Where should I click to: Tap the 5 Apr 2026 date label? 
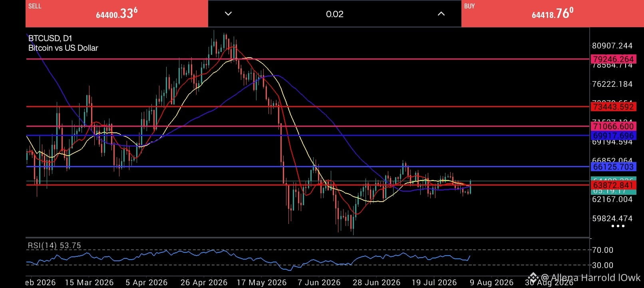pyautogui.click(x=147, y=283)
